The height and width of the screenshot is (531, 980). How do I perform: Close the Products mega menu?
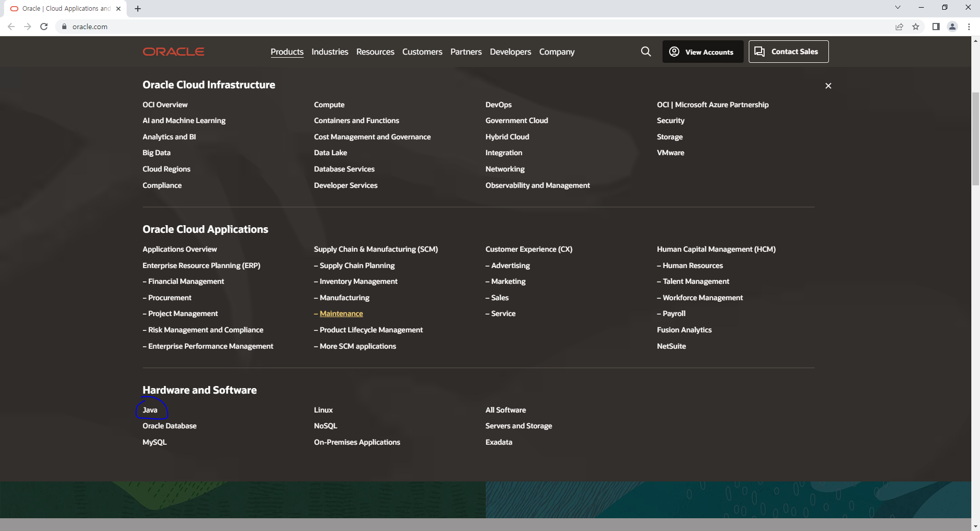tap(828, 86)
